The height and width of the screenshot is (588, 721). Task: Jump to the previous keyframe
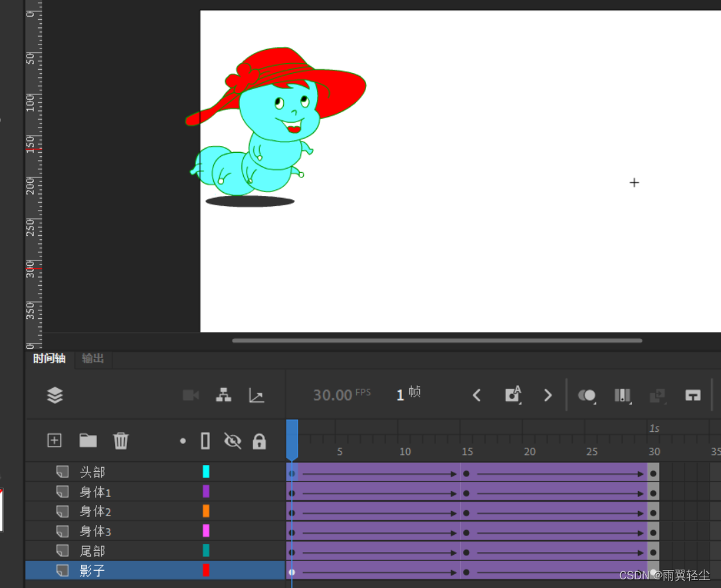476,395
